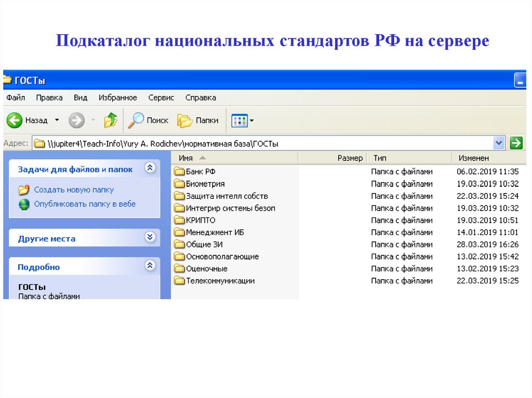Click the Опубликовать папку в вебе link

[x=85, y=204]
